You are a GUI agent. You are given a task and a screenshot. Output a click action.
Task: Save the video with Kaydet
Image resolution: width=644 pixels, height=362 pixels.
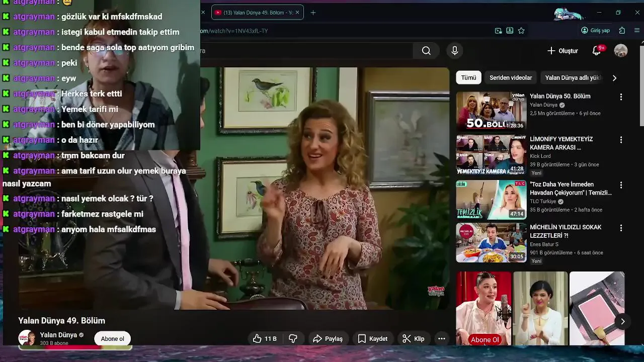point(373,339)
